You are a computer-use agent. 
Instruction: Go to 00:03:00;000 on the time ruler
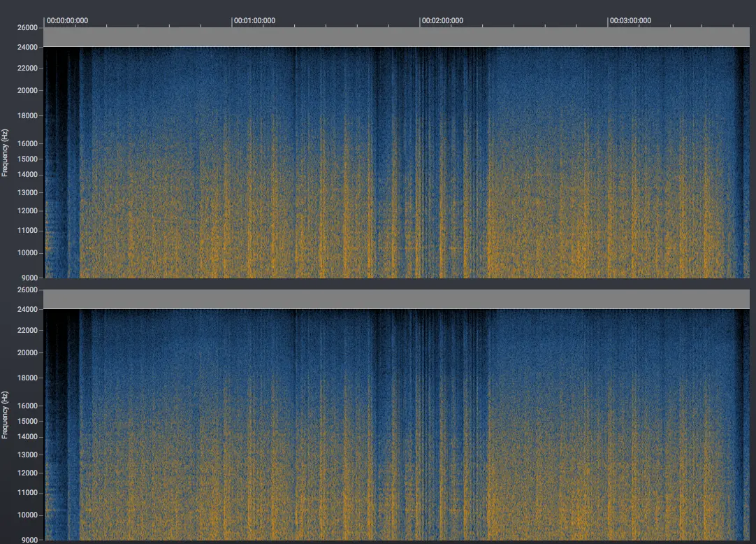point(630,20)
